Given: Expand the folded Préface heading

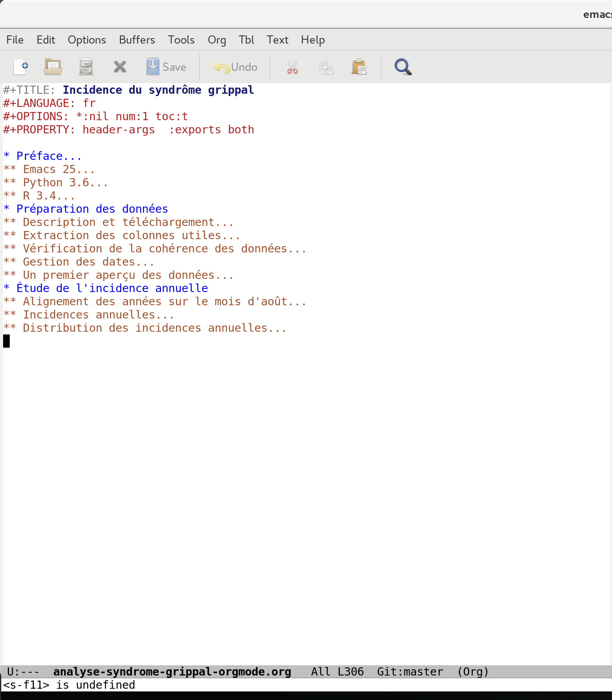Looking at the screenshot, I should [49, 156].
